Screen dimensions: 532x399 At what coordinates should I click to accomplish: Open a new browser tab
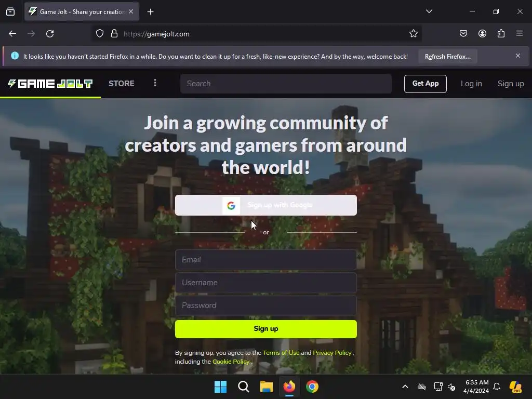[x=151, y=12]
